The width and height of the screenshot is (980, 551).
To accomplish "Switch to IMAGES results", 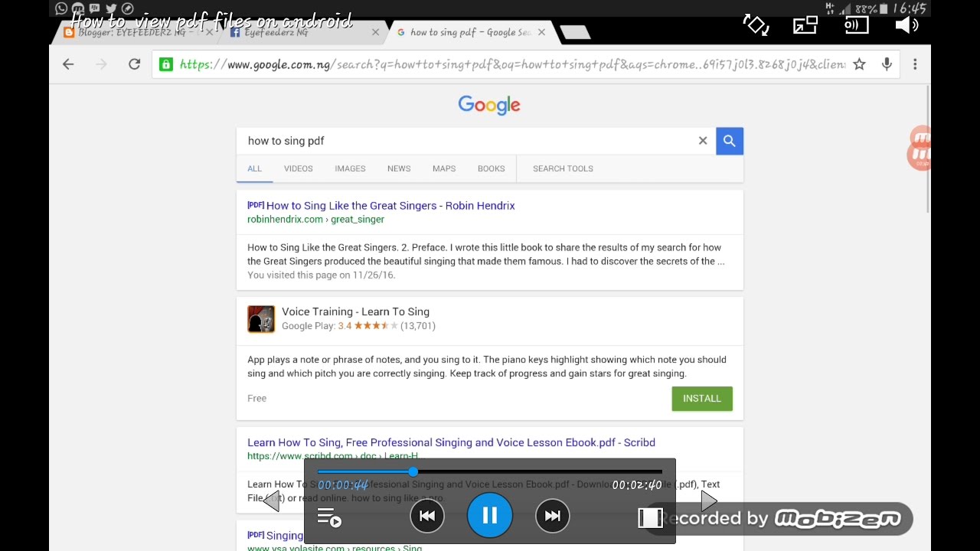I will tap(350, 168).
